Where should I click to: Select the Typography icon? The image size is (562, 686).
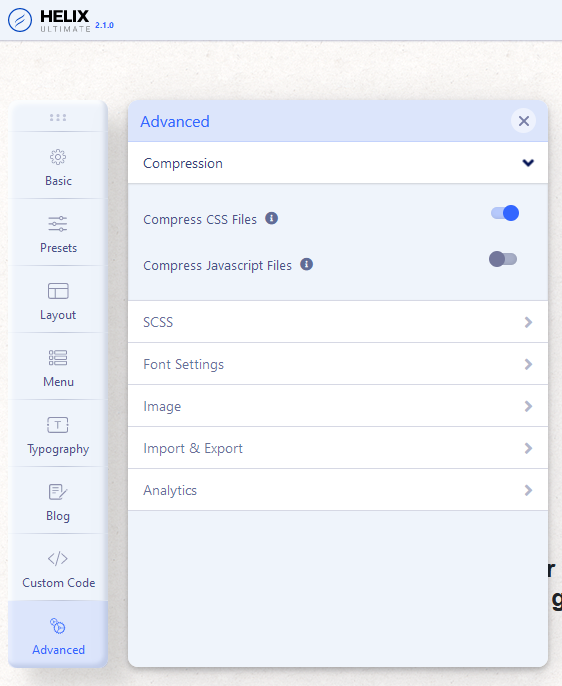58,425
